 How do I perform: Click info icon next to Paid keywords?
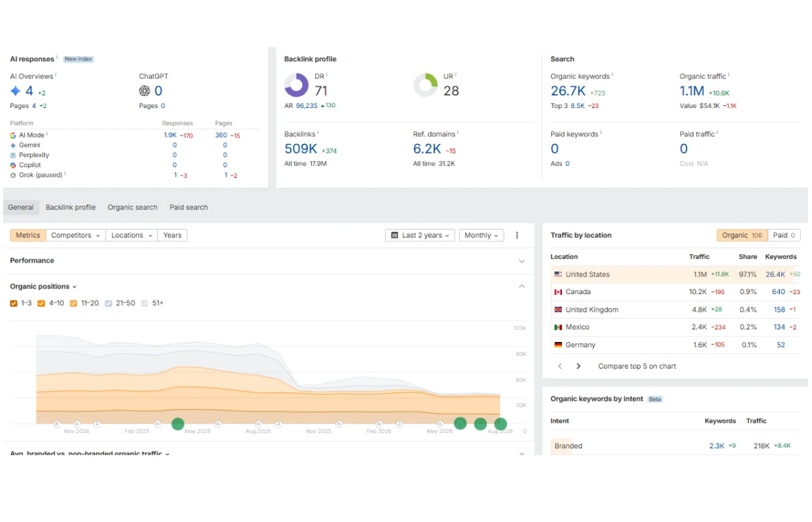pos(600,133)
